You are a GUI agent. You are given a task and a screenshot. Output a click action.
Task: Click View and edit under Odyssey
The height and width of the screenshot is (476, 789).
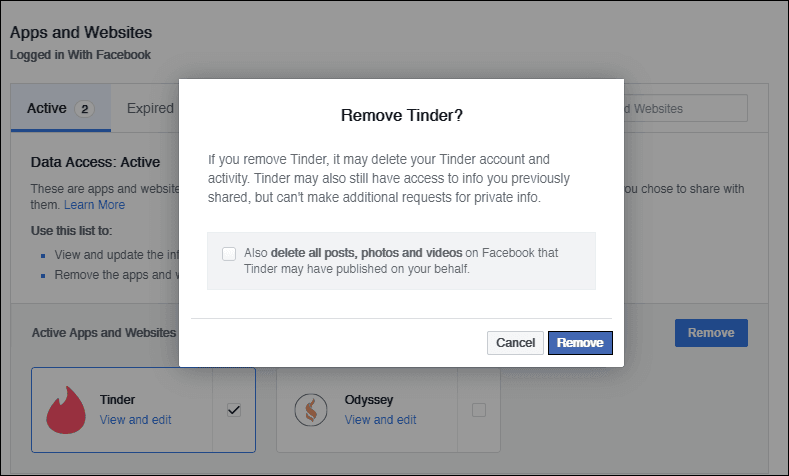(x=380, y=420)
